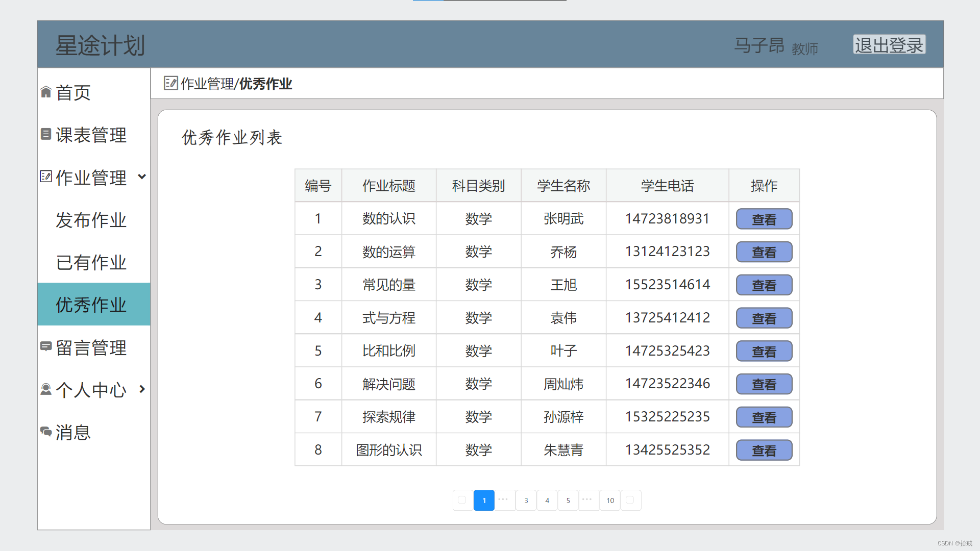The image size is (980, 551).
Task: Collapse the 作业管理 submenu chevron
Action: click(x=142, y=177)
